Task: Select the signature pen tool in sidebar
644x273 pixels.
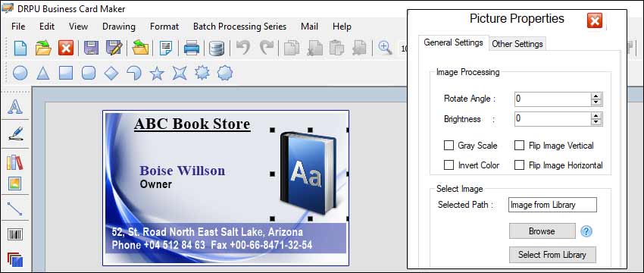Action: pyautogui.click(x=15, y=134)
